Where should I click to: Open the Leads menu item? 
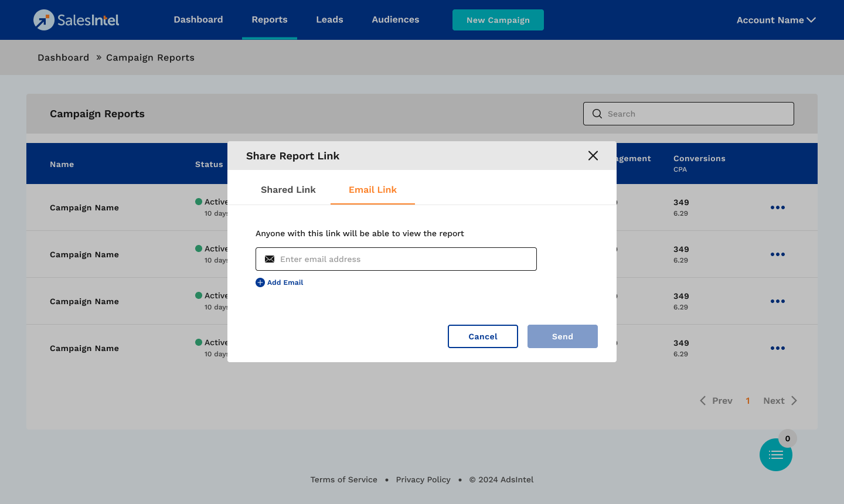[x=329, y=20]
